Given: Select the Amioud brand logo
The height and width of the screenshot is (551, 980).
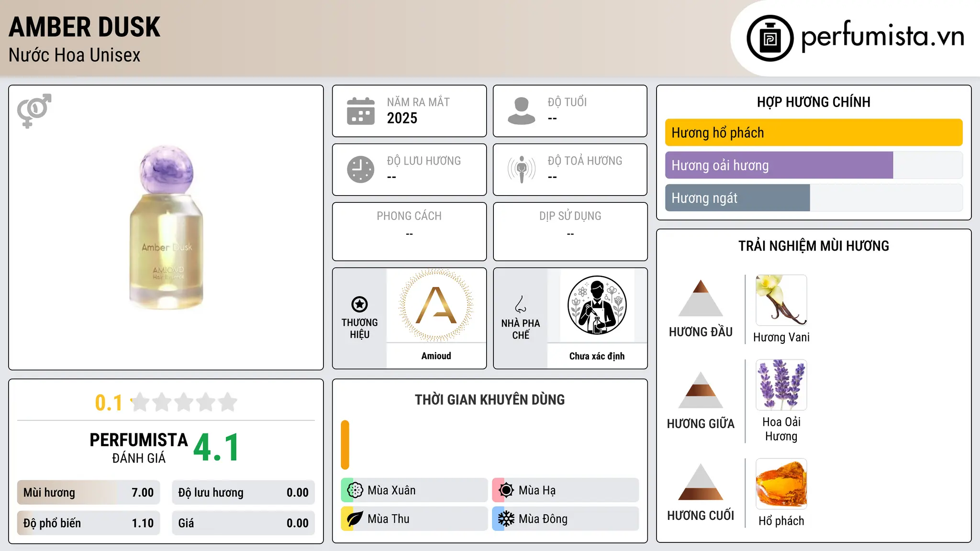Looking at the screenshot, I should point(436,305).
